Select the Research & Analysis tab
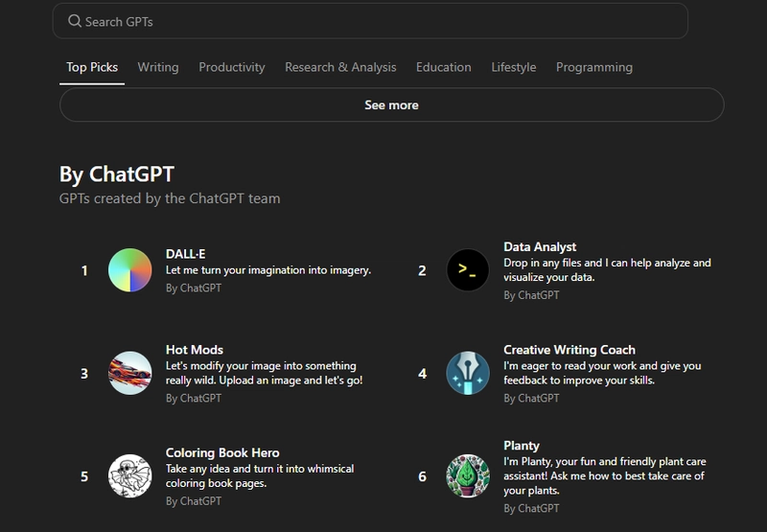The width and height of the screenshot is (767, 532). click(x=340, y=67)
